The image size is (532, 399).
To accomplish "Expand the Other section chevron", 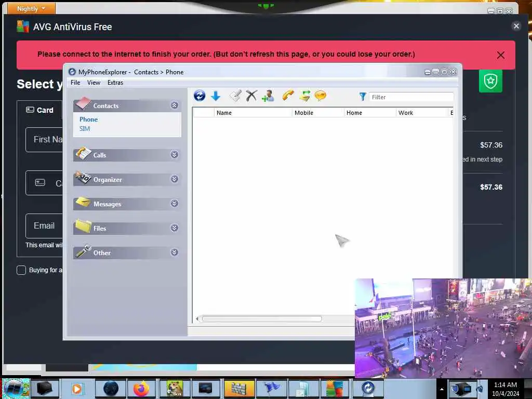I will [x=175, y=252].
